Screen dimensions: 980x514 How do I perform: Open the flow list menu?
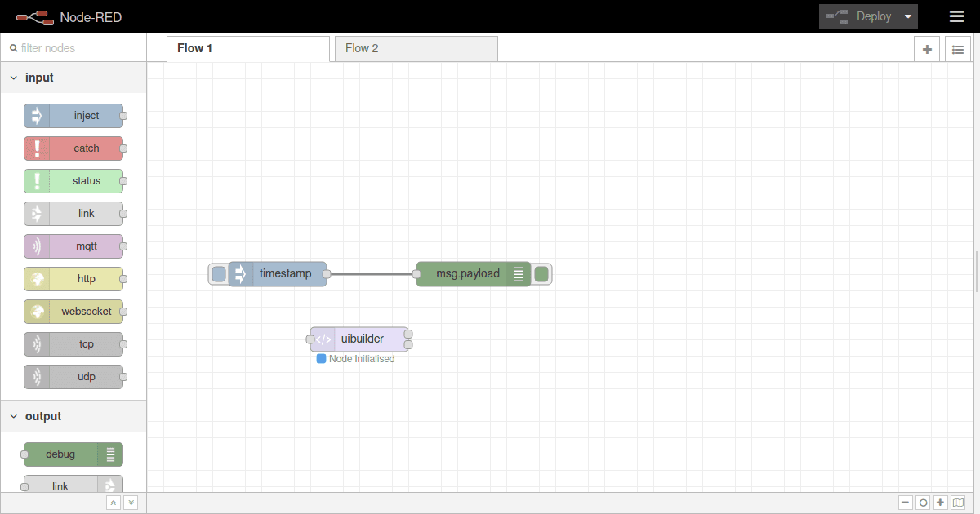957,49
